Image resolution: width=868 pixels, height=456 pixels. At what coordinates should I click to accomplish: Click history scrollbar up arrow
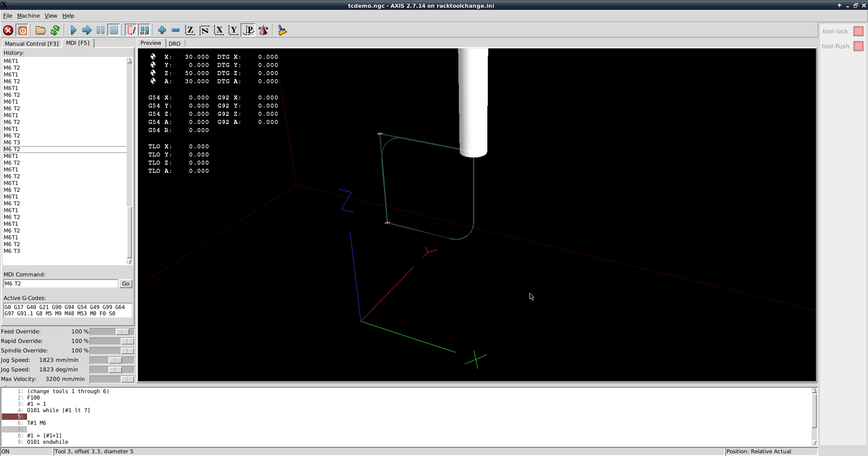pyautogui.click(x=130, y=61)
